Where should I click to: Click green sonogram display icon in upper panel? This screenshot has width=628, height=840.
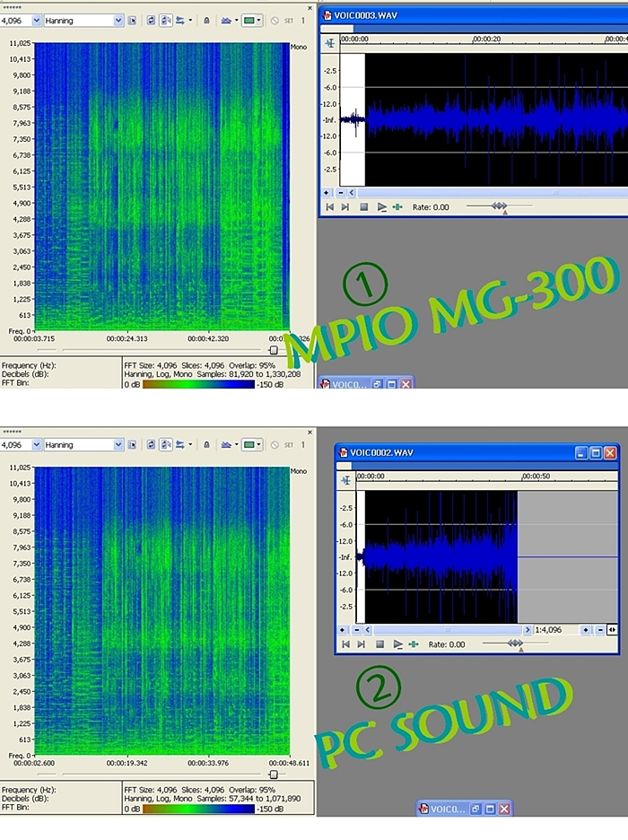tap(249, 21)
